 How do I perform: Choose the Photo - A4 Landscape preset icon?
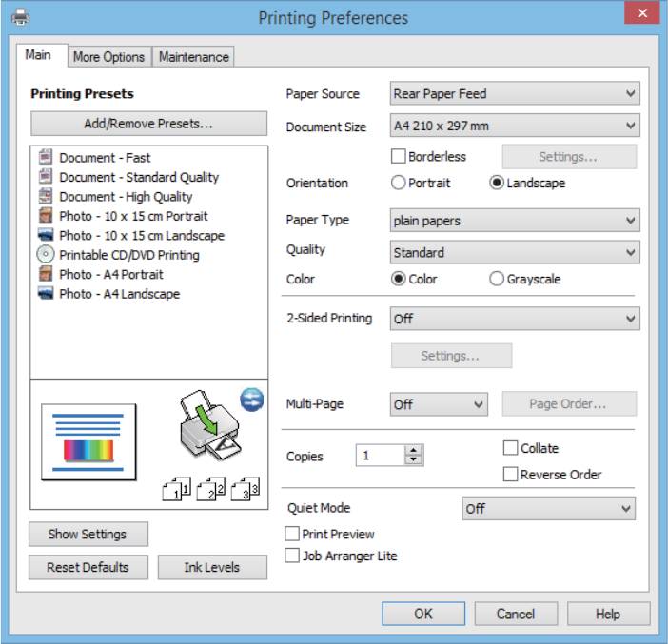pos(45,294)
